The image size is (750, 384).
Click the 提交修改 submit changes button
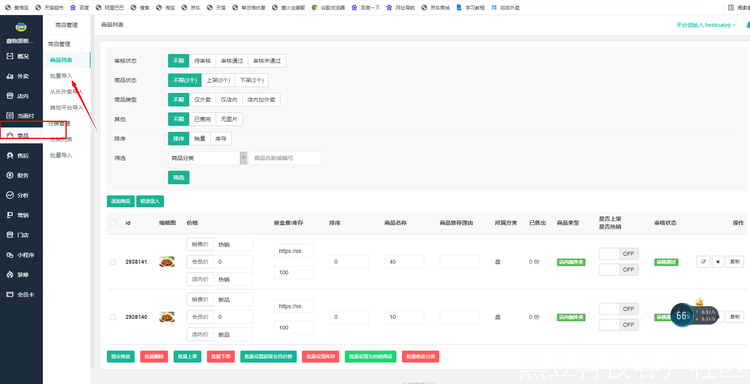click(121, 356)
